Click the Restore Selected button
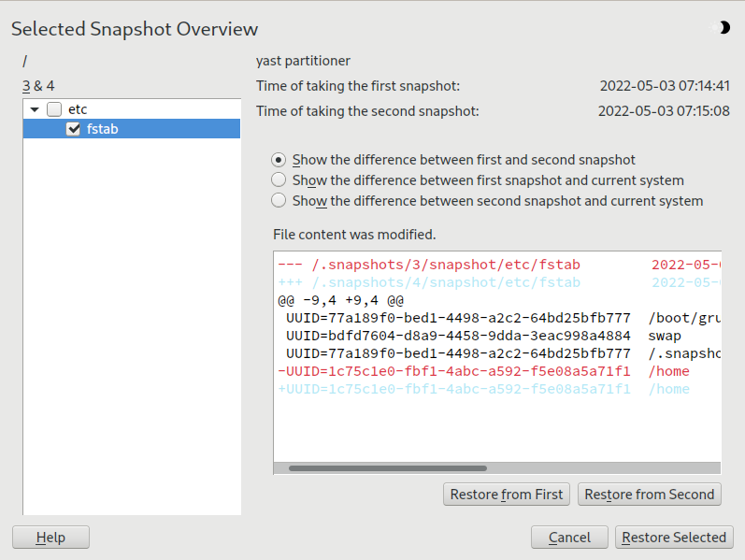This screenshot has width=745, height=560. point(673,538)
